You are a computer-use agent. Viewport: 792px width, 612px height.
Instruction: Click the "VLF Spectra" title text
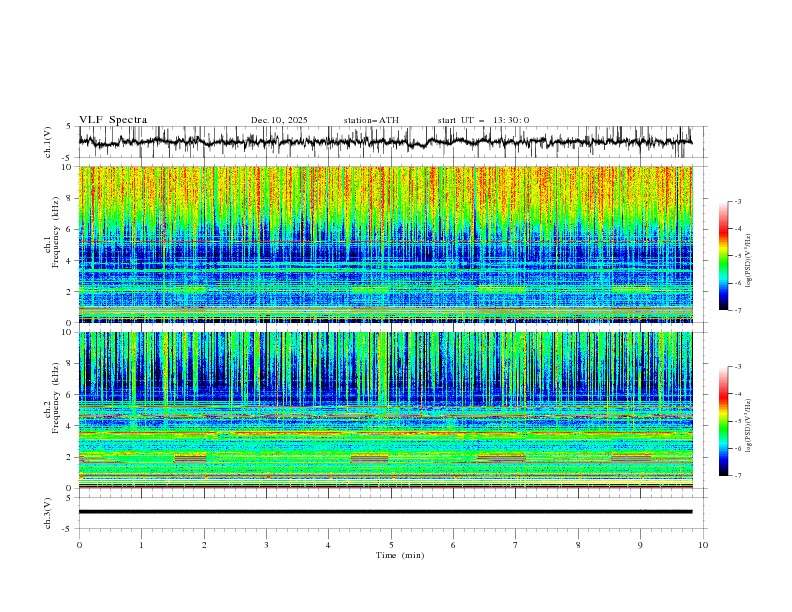pyautogui.click(x=113, y=120)
